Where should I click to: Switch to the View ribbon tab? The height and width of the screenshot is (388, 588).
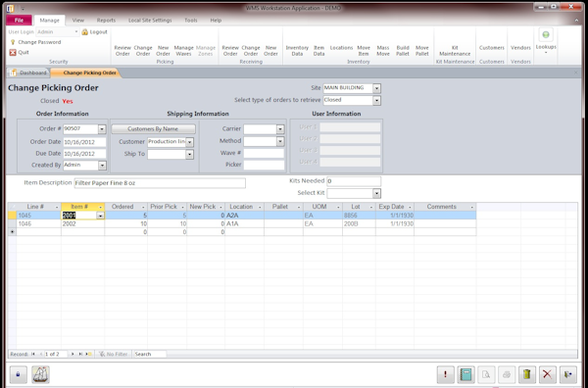tap(78, 21)
